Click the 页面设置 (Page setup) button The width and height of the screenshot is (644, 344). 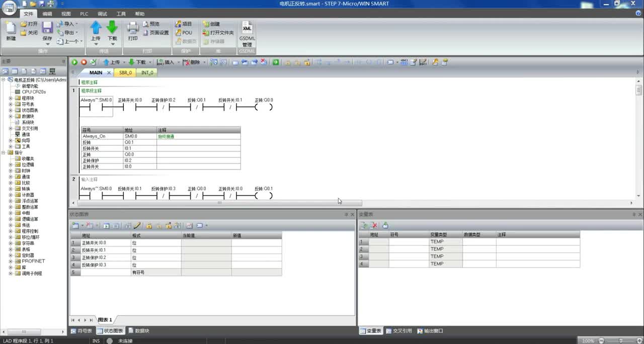pyautogui.click(x=156, y=33)
